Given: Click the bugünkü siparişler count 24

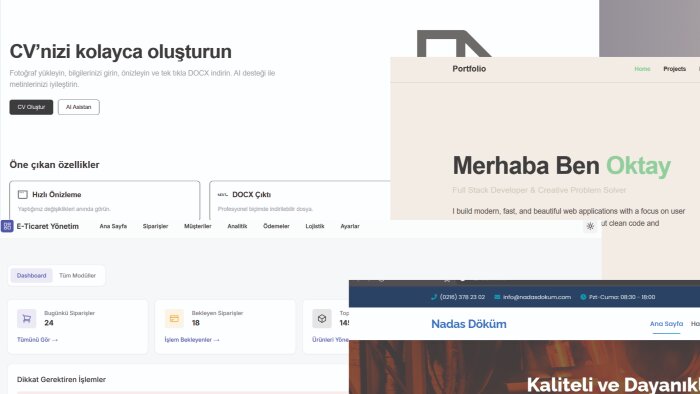Looking at the screenshot, I should pos(49,323).
